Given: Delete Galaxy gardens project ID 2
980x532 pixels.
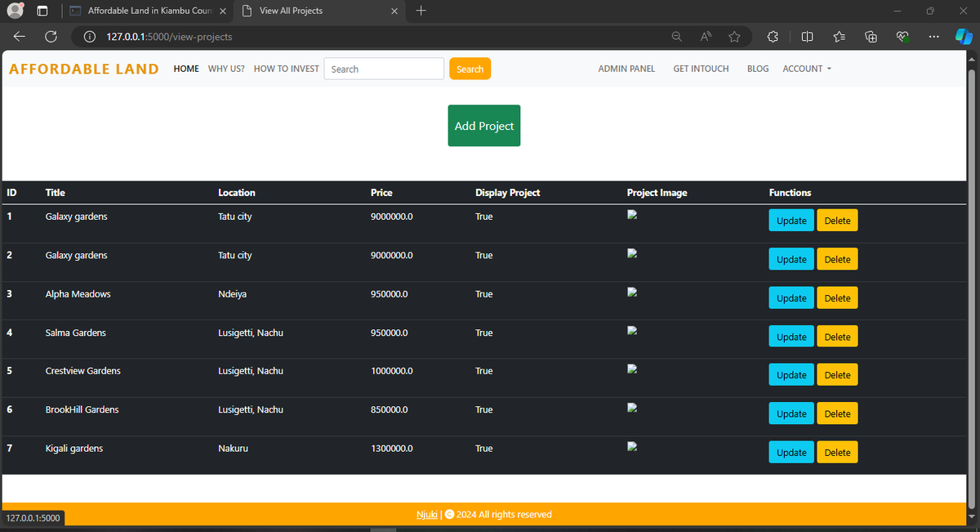Looking at the screenshot, I should click(x=837, y=259).
